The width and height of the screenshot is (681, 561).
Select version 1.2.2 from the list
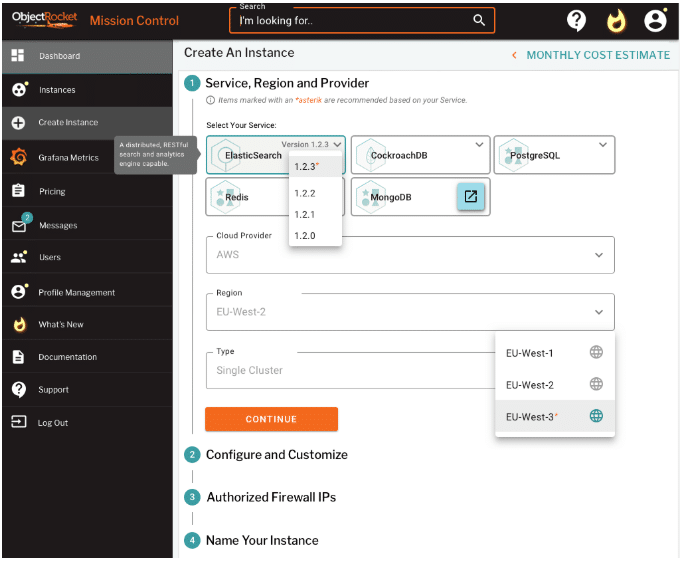pos(315,194)
